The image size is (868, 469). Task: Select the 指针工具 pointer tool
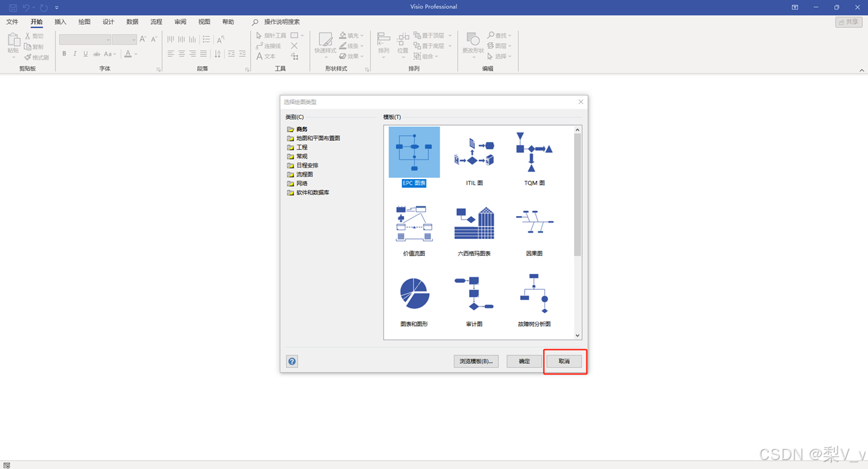[271, 36]
